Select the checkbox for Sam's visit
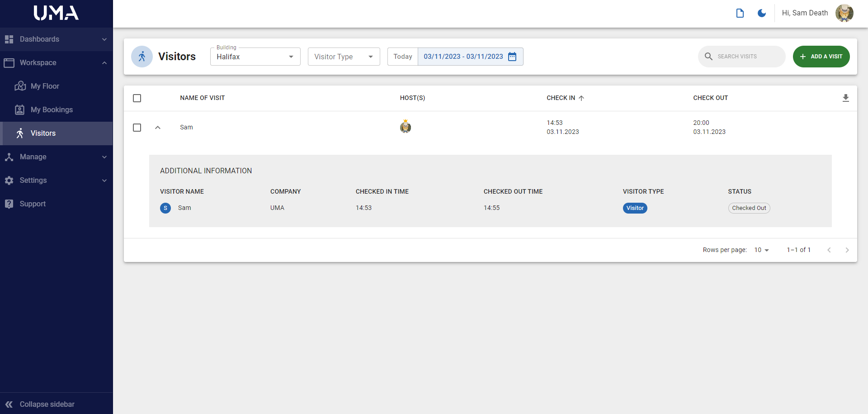 click(x=137, y=128)
